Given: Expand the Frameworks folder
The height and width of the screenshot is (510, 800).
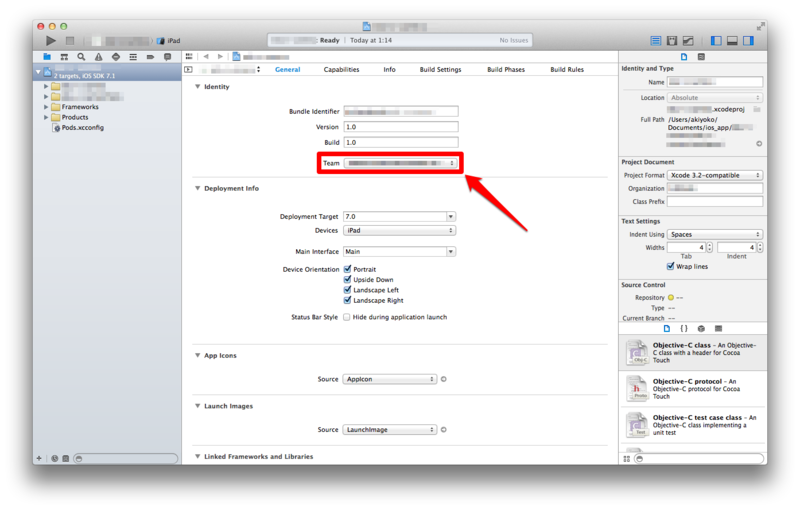Looking at the screenshot, I should (x=46, y=107).
